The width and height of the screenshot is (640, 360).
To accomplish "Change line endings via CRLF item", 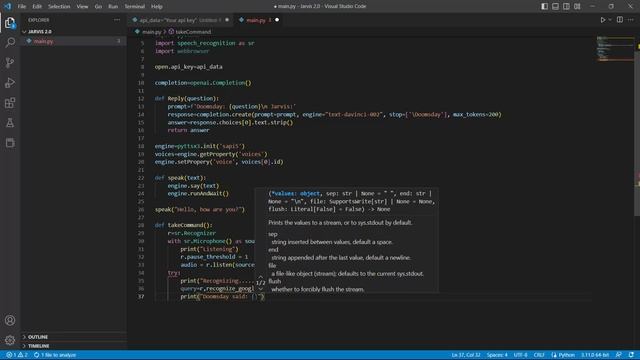I will click(x=539, y=355).
